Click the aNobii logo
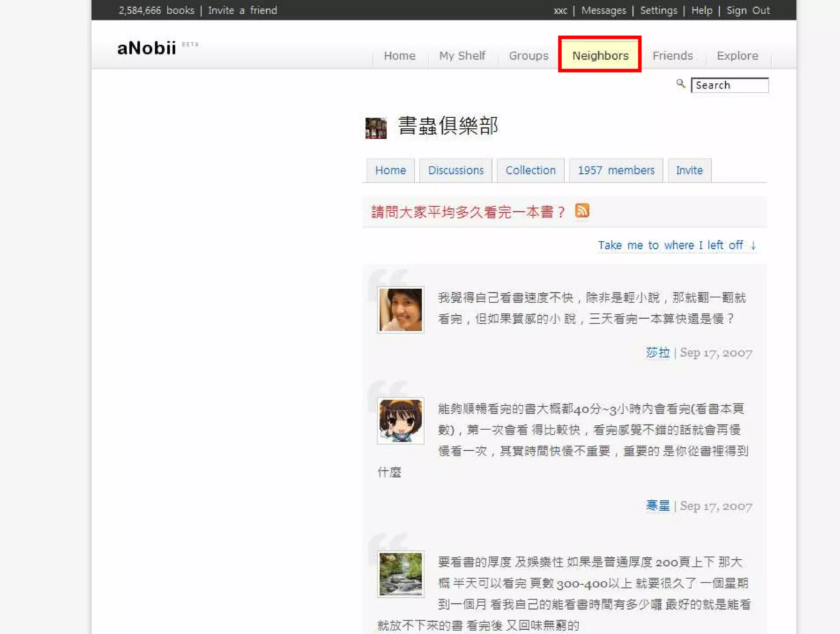 (x=147, y=48)
